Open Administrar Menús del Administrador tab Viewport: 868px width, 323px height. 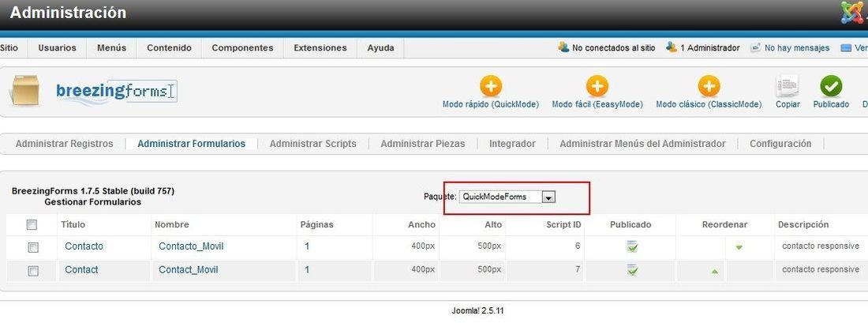coord(642,144)
